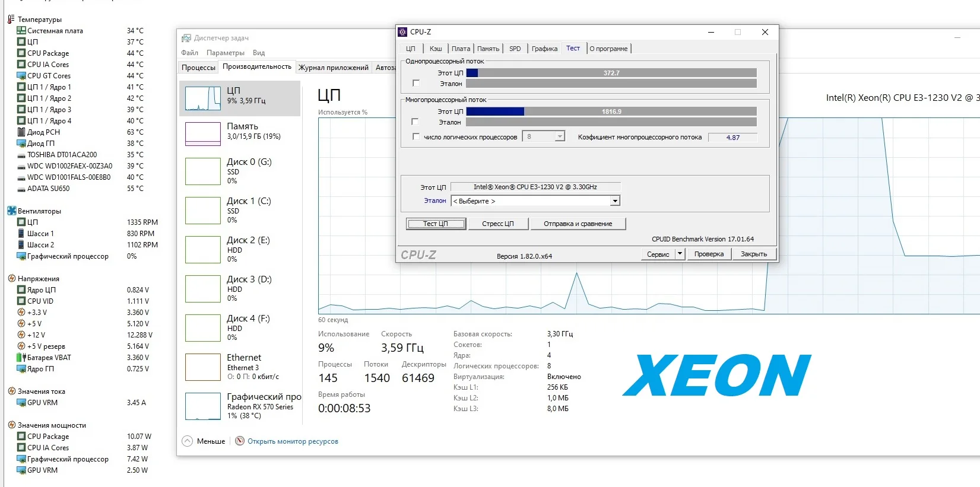The image size is (980, 487).
Task: Open the Файл menu in Task Manager
Action: (x=190, y=53)
